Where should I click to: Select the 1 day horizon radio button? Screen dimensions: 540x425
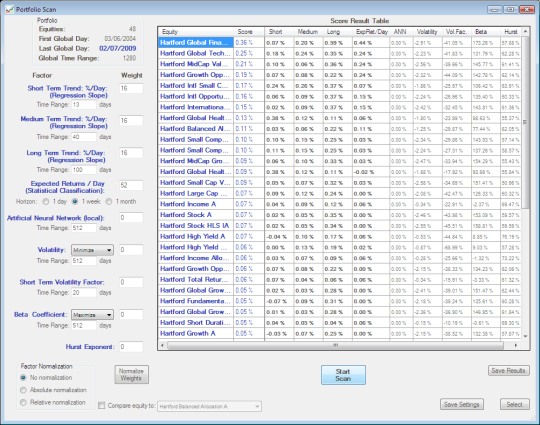[45, 202]
